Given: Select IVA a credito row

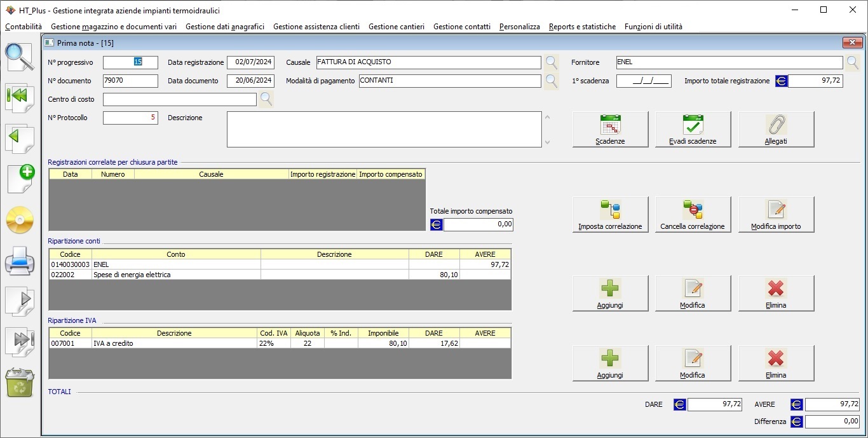Looking at the screenshot, I should click(x=280, y=343).
